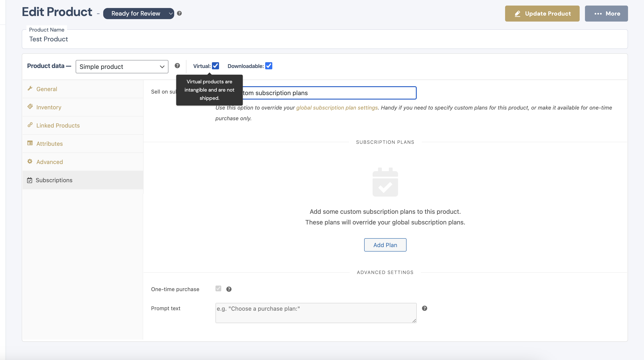Click the Prompt text help icon

tap(425, 308)
